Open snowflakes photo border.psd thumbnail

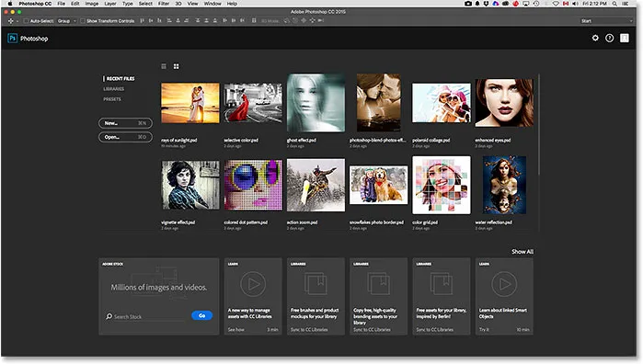(x=378, y=185)
